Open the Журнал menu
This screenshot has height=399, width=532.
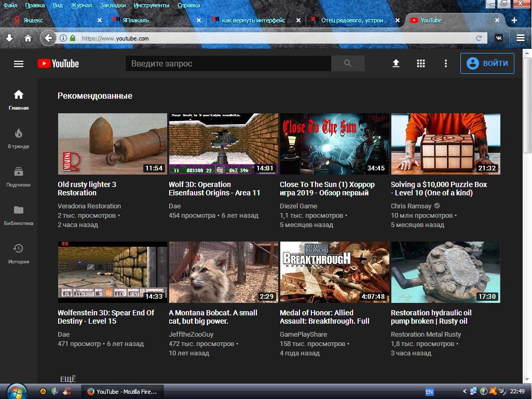[80, 5]
